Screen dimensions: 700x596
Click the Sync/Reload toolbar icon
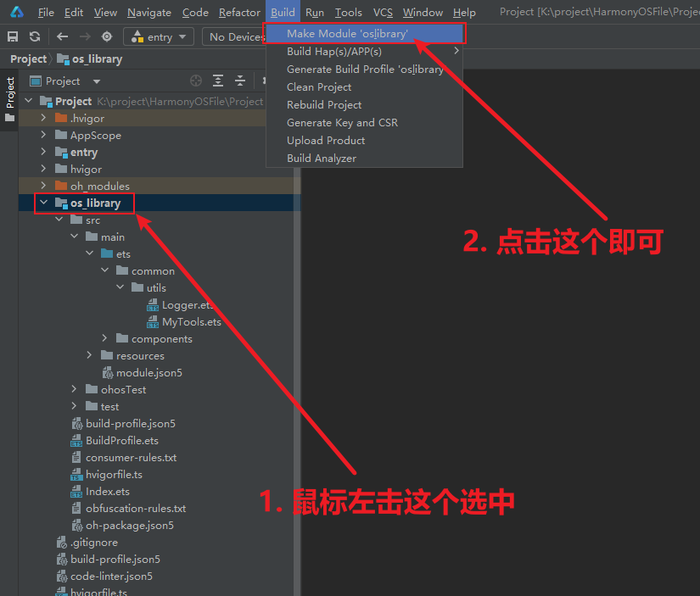coord(35,36)
